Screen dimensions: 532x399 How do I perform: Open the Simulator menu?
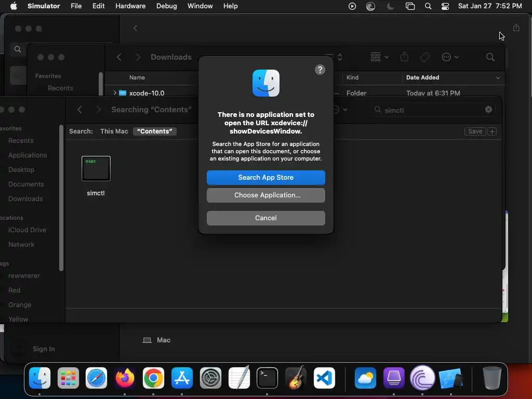pyautogui.click(x=44, y=6)
